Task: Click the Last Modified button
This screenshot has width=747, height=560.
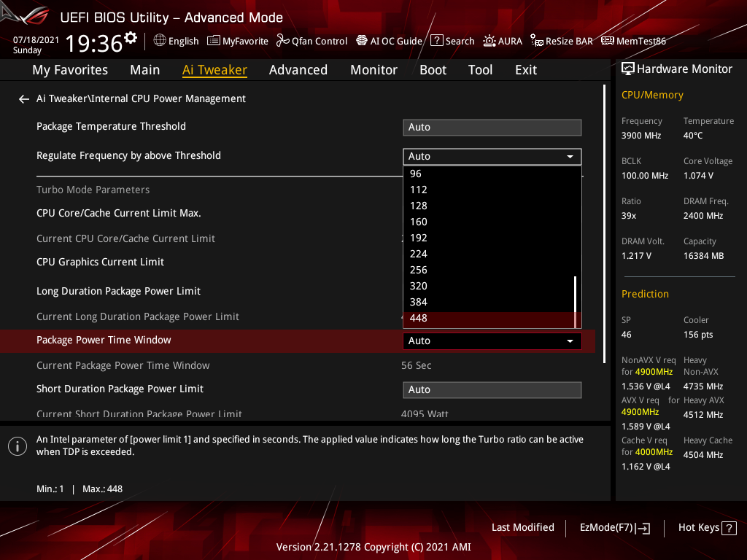Action: (x=522, y=527)
